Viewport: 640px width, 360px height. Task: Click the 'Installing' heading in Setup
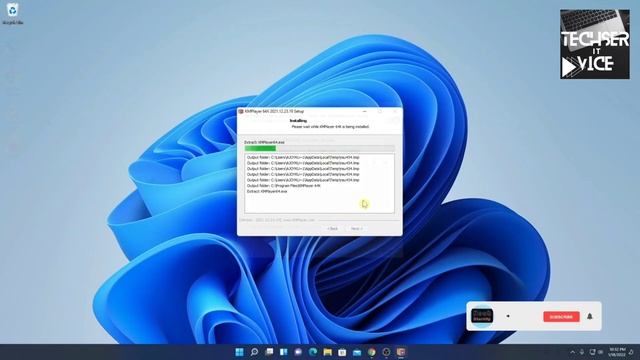(x=298, y=121)
